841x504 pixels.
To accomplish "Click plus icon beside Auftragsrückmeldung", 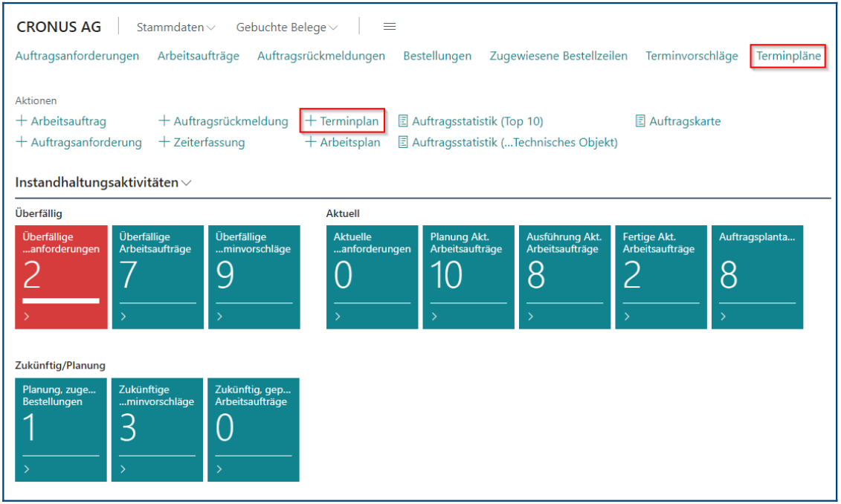I will 164,120.
